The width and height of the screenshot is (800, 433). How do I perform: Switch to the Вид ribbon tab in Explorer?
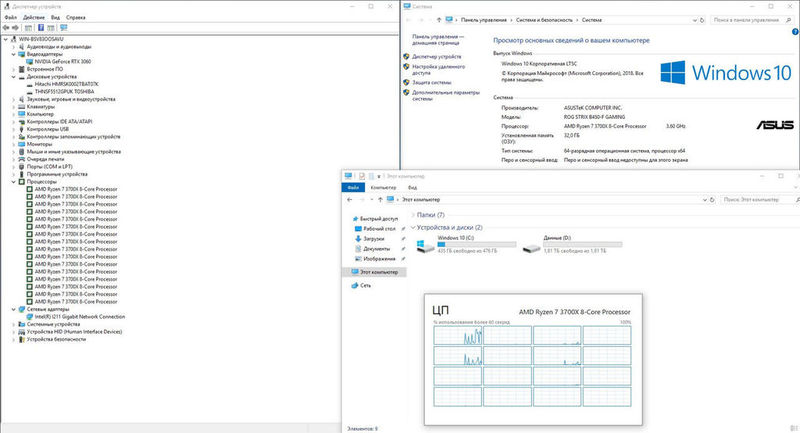[412, 188]
